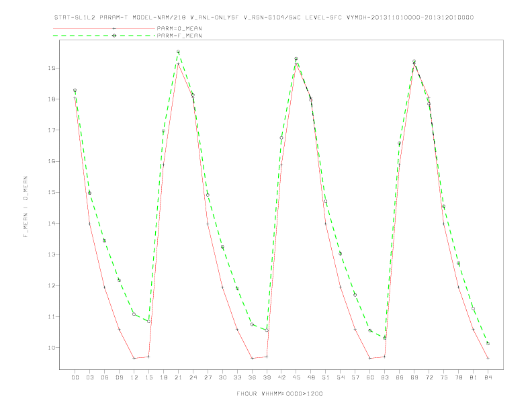Click x-axis tick label 33
This screenshot has height=411, width=532.
tap(237, 377)
